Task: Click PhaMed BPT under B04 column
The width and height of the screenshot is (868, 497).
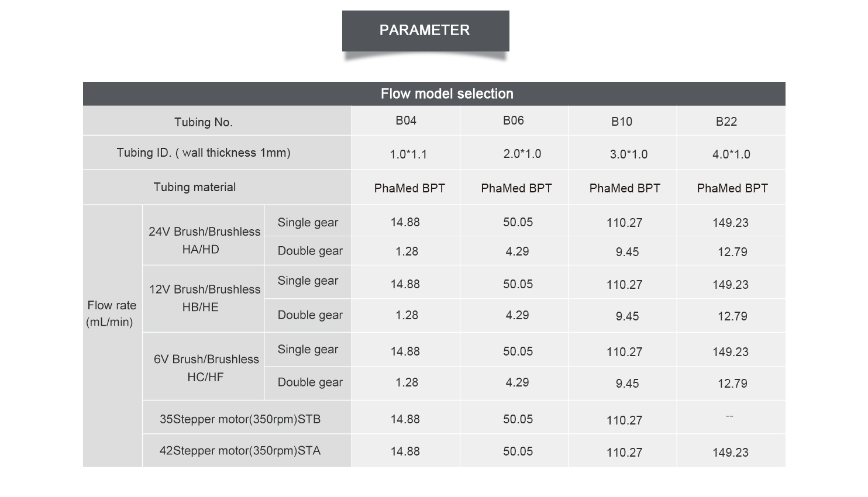Action: [409, 188]
